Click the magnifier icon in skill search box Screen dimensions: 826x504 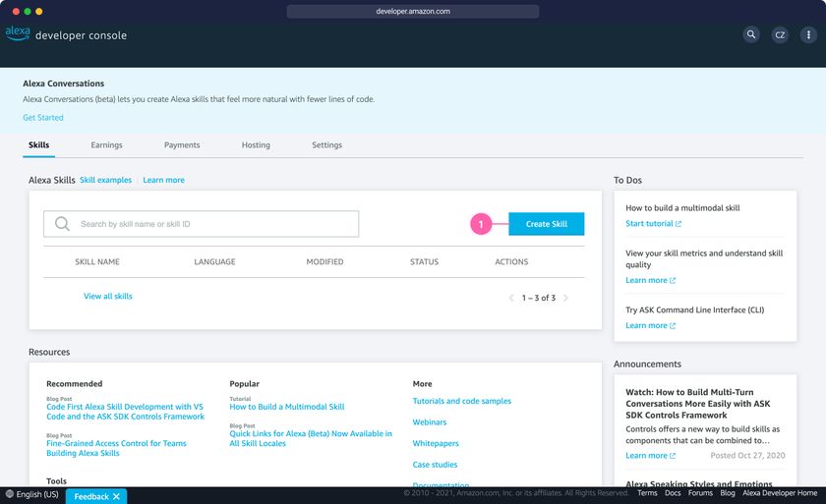tap(62, 224)
